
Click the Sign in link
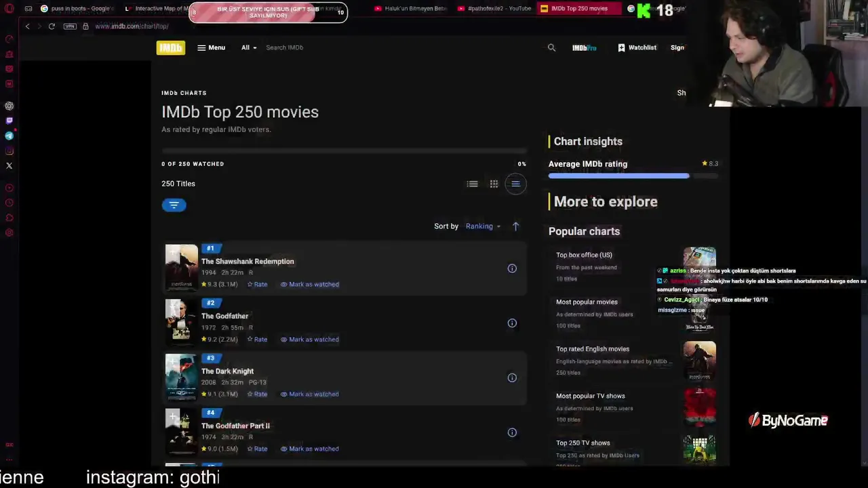coord(677,47)
